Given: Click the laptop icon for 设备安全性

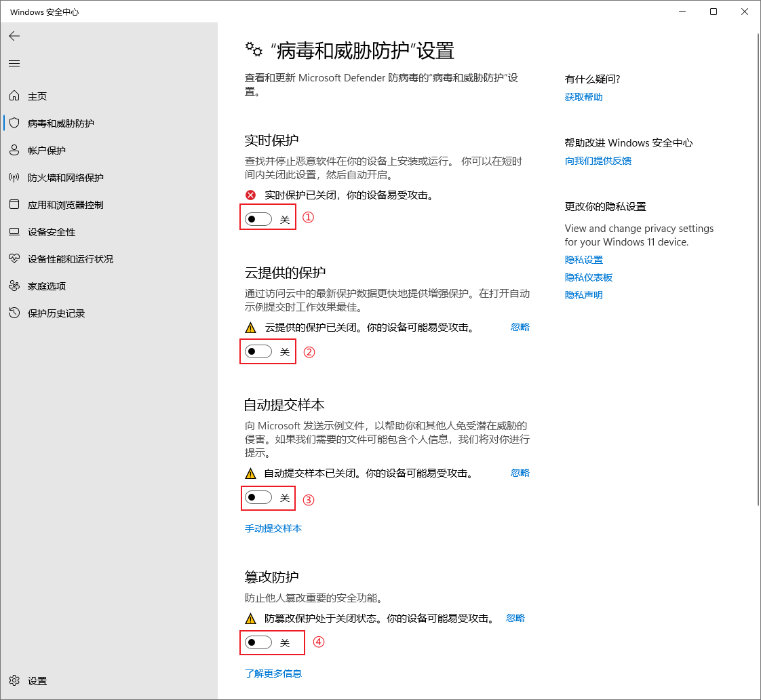Looking at the screenshot, I should pyautogui.click(x=14, y=232).
